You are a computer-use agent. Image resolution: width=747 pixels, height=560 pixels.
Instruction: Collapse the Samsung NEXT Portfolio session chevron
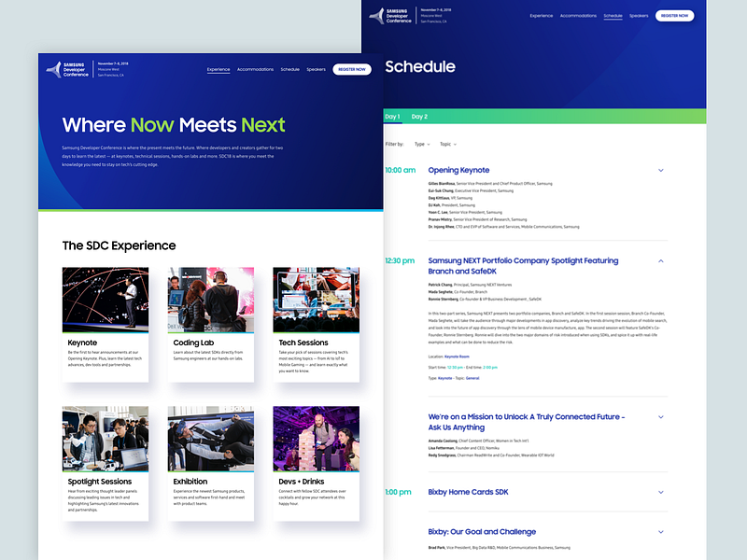661,261
